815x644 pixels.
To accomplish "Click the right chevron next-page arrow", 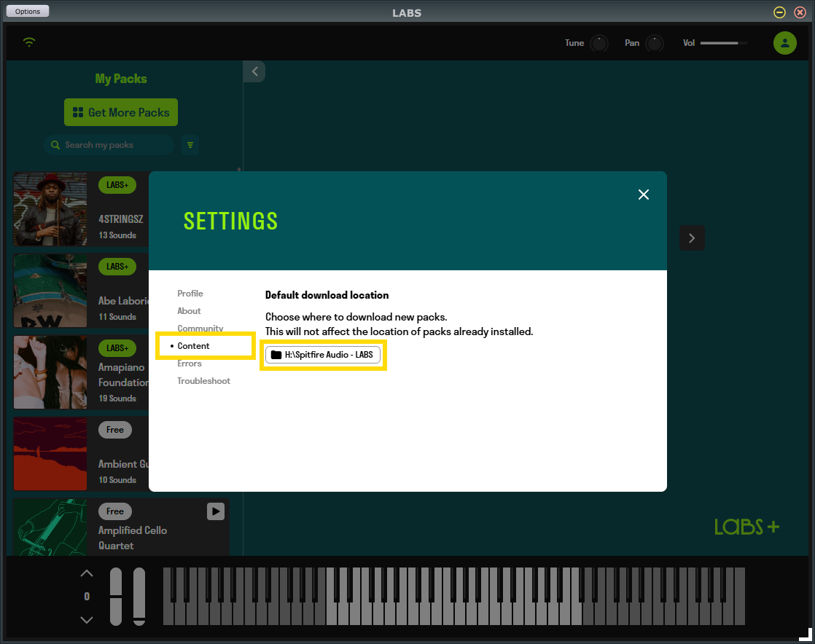I will tap(692, 238).
